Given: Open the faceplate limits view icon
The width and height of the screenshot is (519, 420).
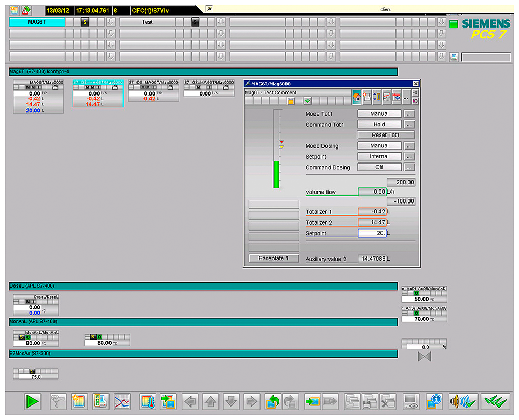Looking at the screenshot, I should (377, 97).
